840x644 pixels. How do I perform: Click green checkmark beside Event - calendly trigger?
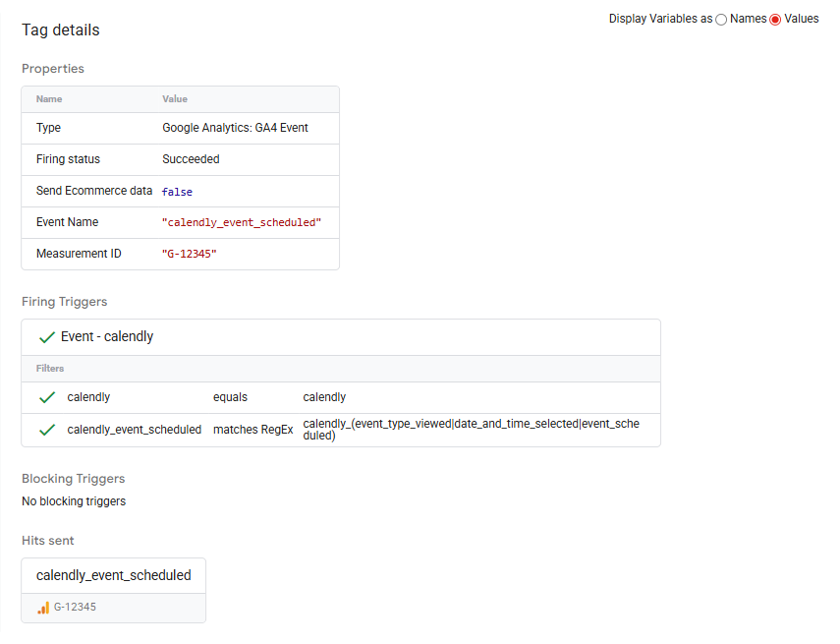(46, 337)
